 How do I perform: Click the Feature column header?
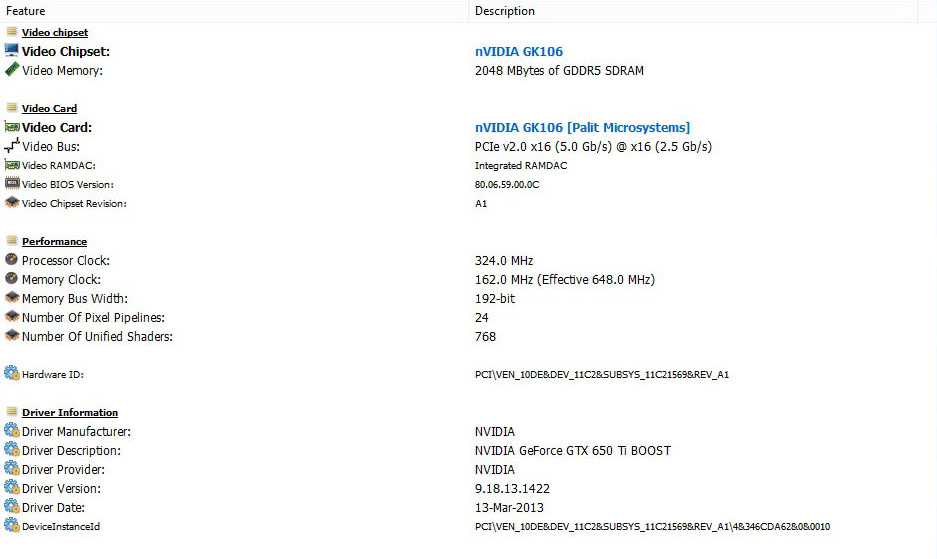[234, 11]
